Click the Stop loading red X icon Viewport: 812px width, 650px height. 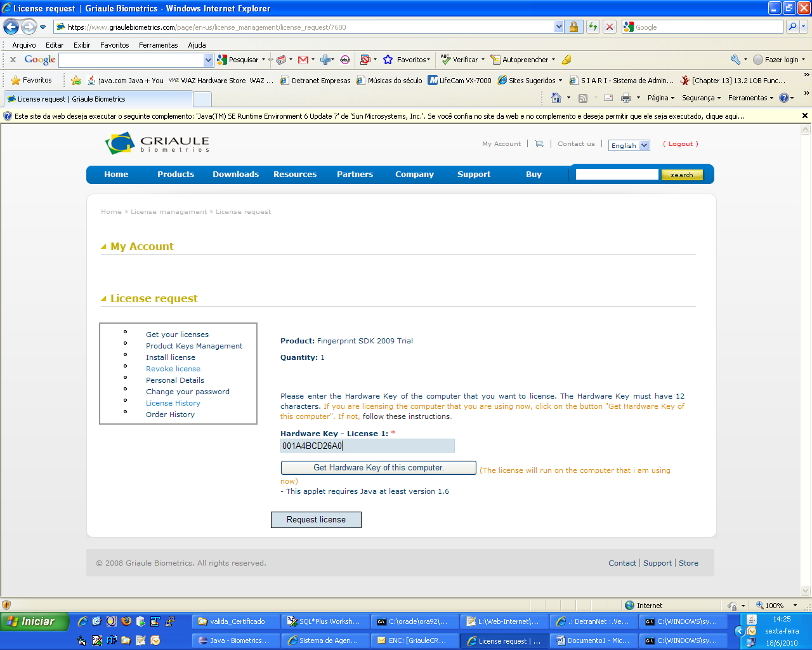[x=609, y=27]
